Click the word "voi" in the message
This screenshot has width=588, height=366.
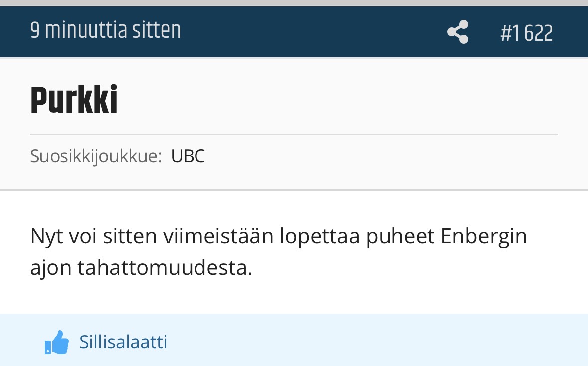tap(80, 236)
